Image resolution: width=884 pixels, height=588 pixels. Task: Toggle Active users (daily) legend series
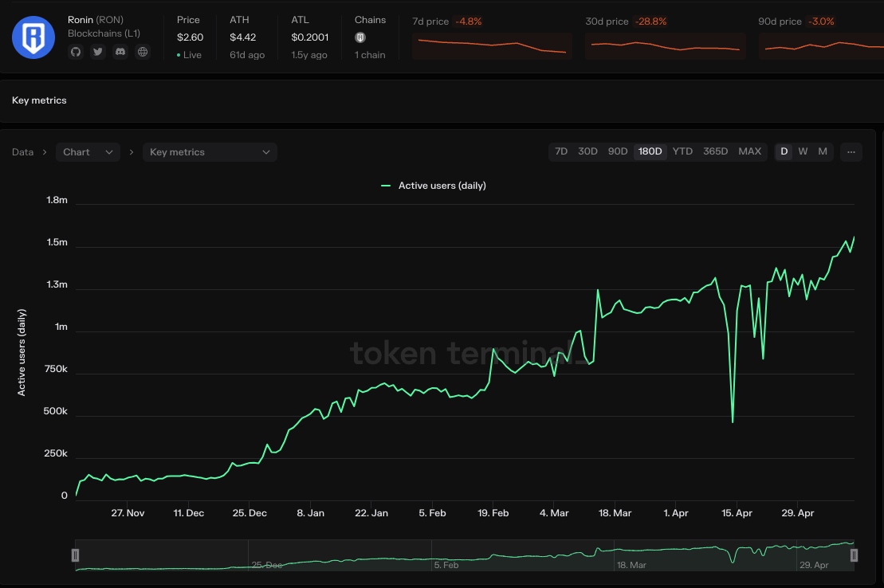(434, 186)
